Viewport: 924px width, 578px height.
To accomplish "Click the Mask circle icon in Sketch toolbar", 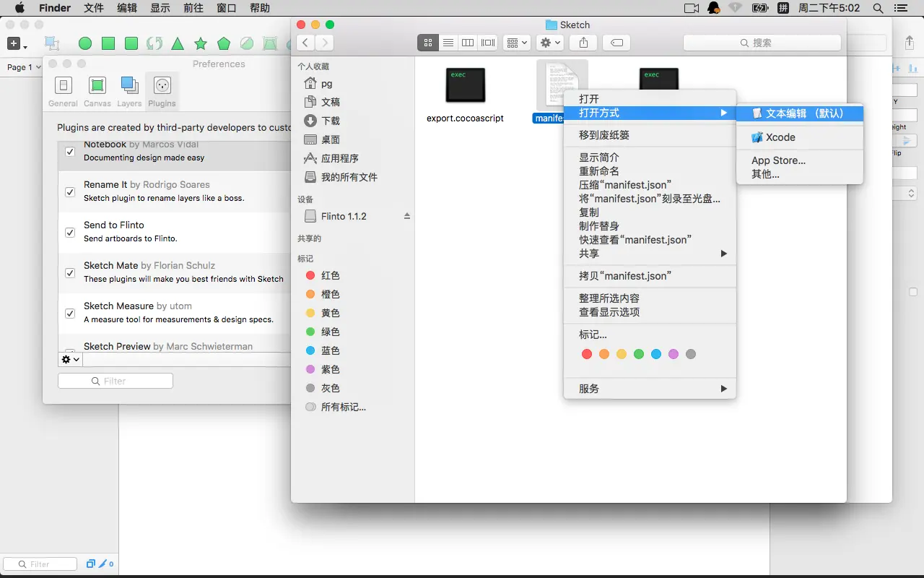I will (x=247, y=43).
